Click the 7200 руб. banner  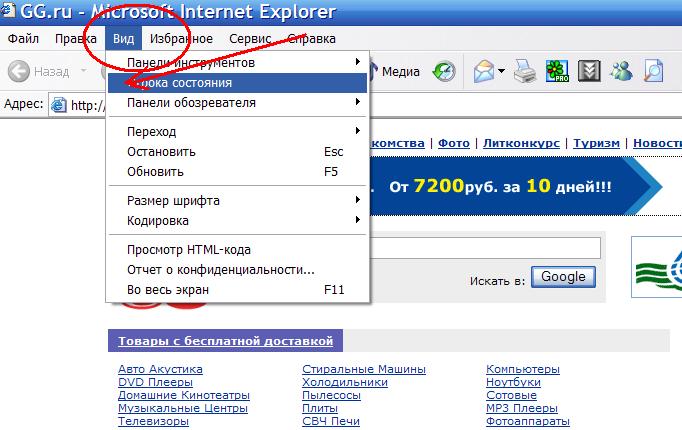pyautogui.click(x=515, y=186)
